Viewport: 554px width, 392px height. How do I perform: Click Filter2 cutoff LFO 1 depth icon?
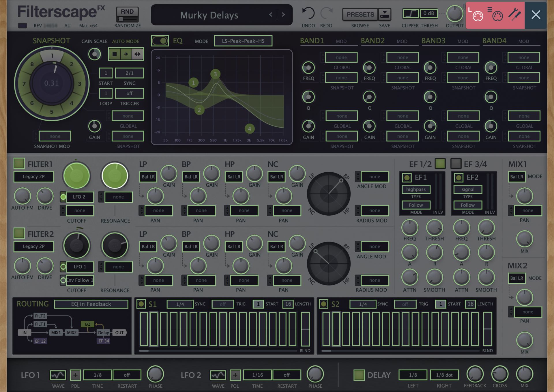63,267
